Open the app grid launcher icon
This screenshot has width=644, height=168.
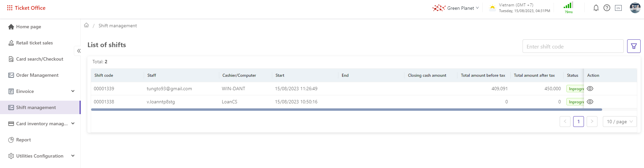pos(10,8)
